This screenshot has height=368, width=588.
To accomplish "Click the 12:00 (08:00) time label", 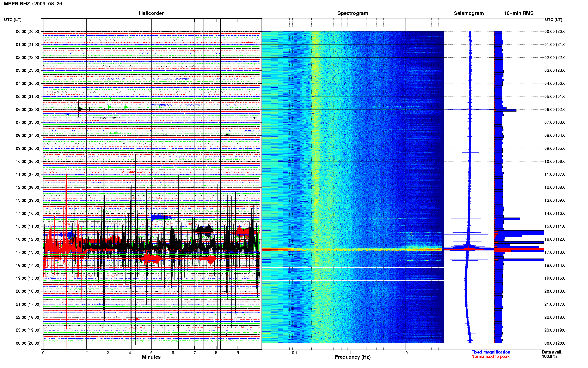I will click(x=28, y=187).
